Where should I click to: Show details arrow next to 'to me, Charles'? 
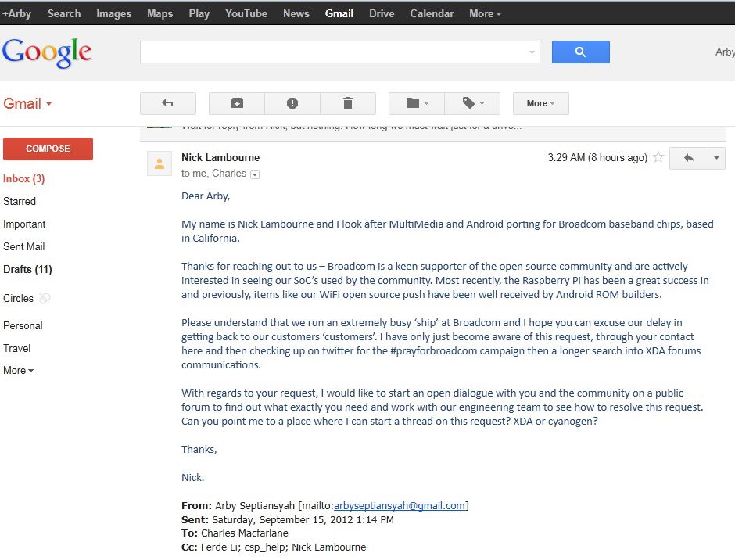[255, 174]
